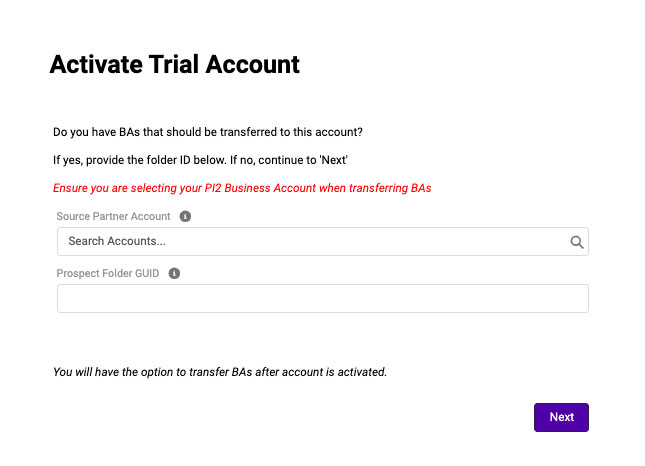Select the Search Accounts placeholder text

click(117, 241)
